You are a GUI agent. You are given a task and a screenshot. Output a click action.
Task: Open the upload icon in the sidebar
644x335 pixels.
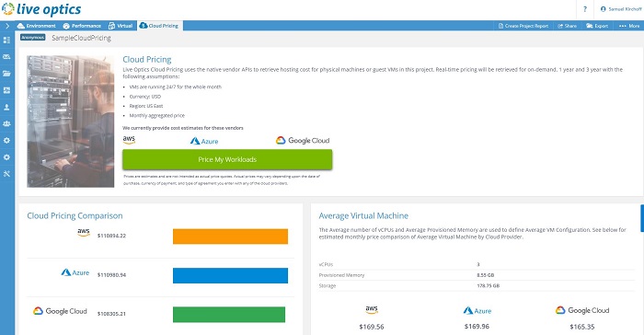pos(7,108)
